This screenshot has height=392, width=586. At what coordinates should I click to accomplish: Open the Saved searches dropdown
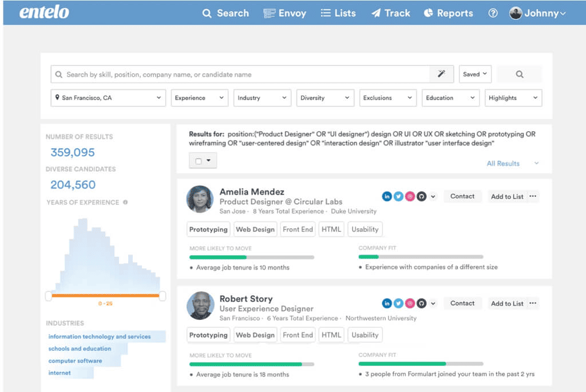coord(474,74)
